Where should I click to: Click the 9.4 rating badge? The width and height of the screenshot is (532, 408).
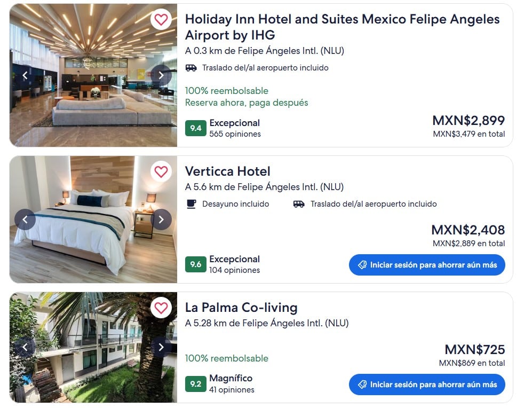point(195,128)
